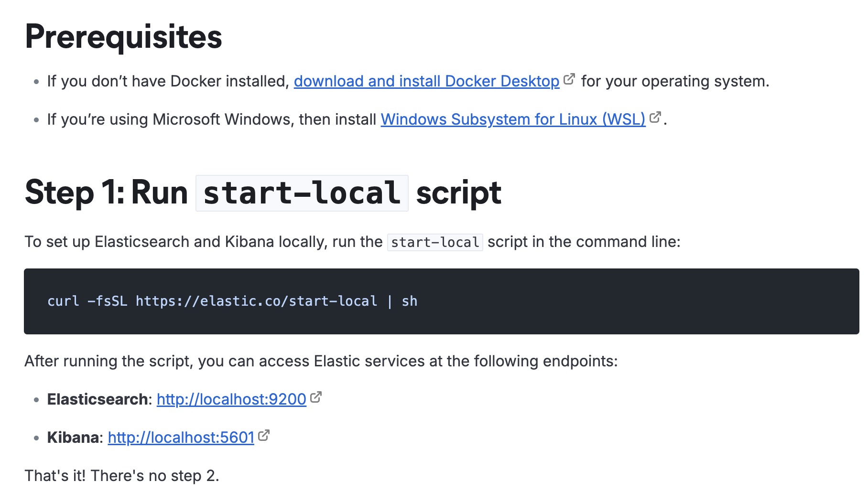Open the http://localhost:9200 Elasticsearch link
This screenshot has height=492, width=868.
231,399
